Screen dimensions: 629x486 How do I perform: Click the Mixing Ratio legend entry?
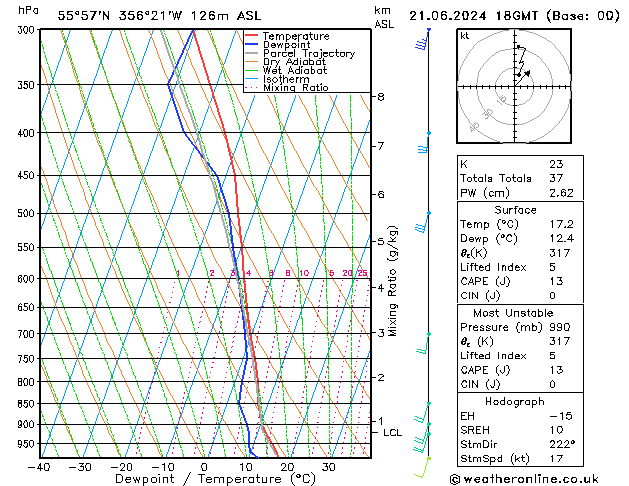pos(296,88)
